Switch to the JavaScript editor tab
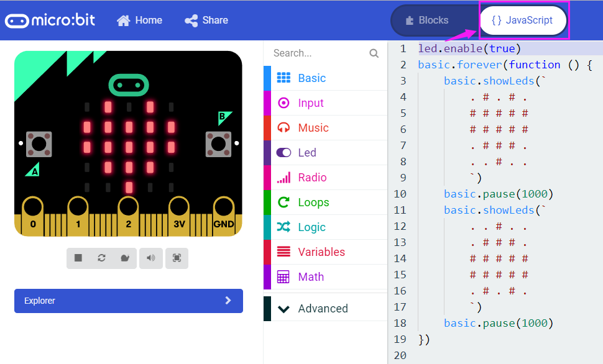This screenshot has width=603, height=364. click(522, 20)
